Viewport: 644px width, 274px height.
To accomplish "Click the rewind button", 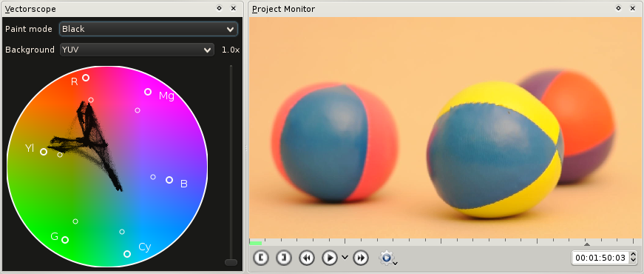I will (x=307, y=258).
